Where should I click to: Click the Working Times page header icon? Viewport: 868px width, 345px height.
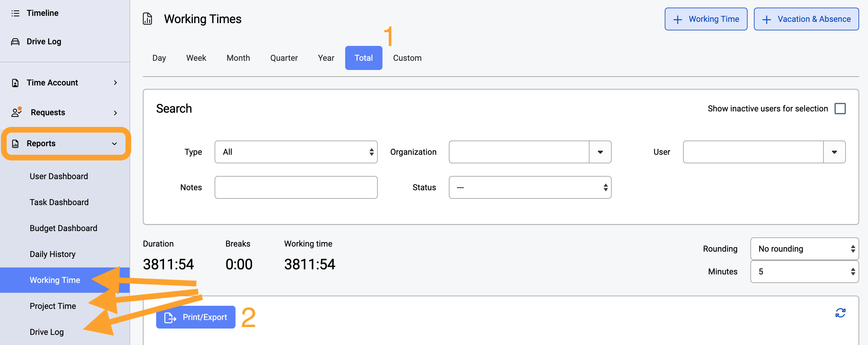[147, 19]
